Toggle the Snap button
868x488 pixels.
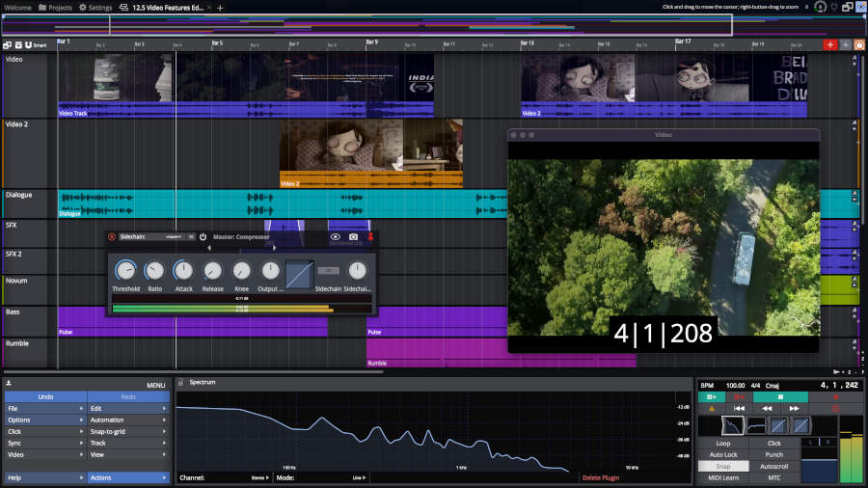click(723, 467)
